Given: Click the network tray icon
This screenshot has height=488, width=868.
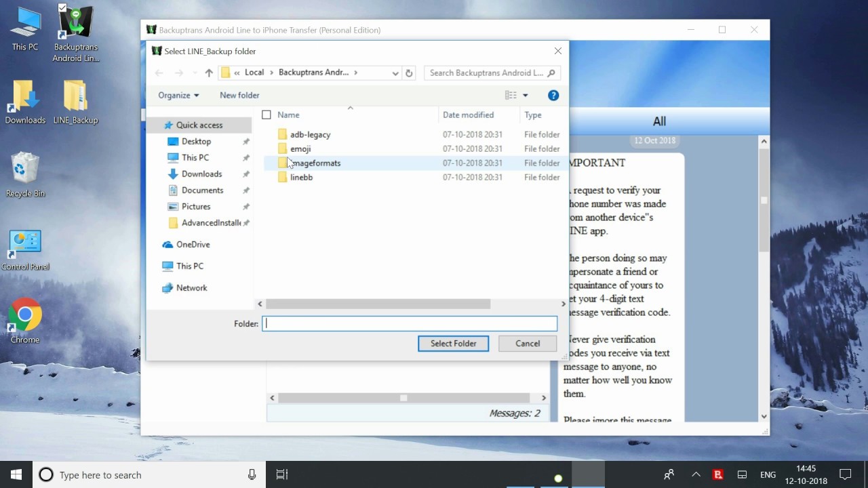Looking at the screenshot, I should coord(742,474).
